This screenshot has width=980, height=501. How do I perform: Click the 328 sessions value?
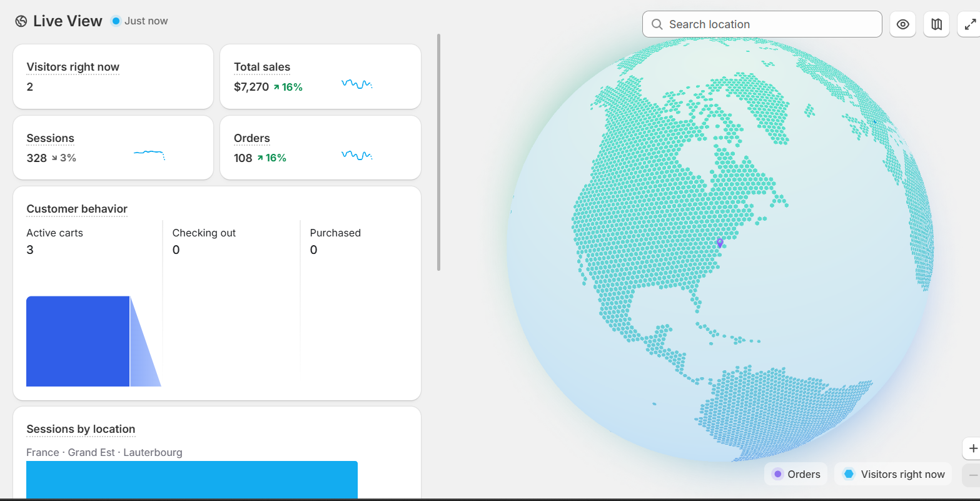point(36,158)
